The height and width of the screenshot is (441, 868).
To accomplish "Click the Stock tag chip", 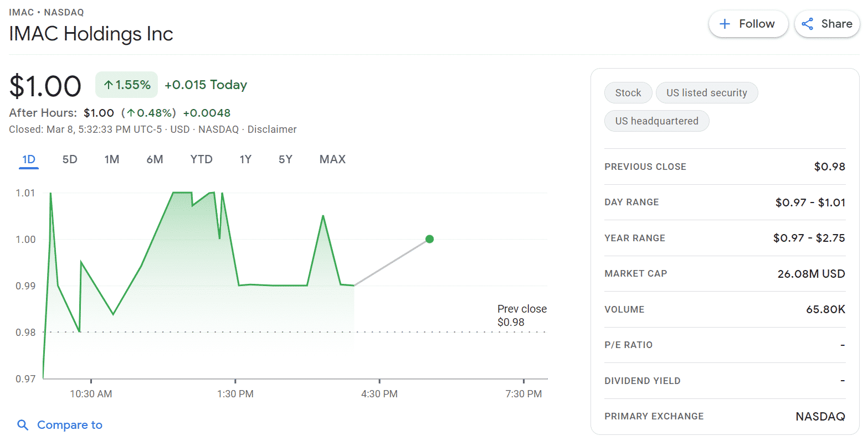I will (x=628, y=93).
